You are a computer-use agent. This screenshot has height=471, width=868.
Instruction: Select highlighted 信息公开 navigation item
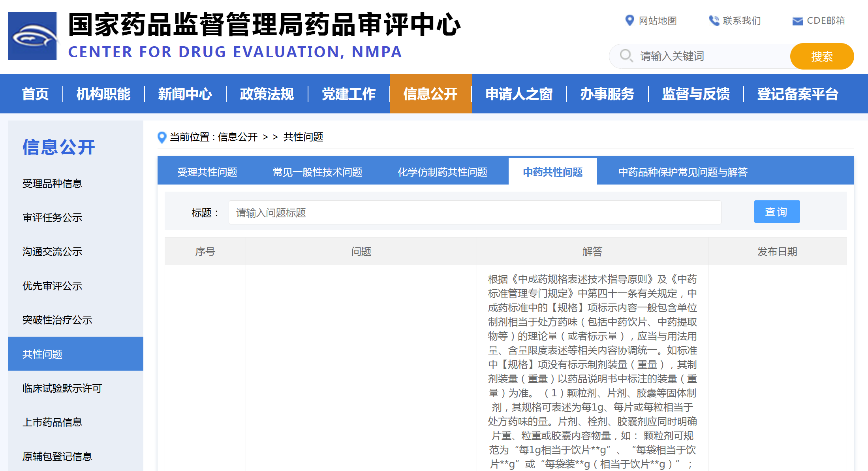(x=430, y=94)
